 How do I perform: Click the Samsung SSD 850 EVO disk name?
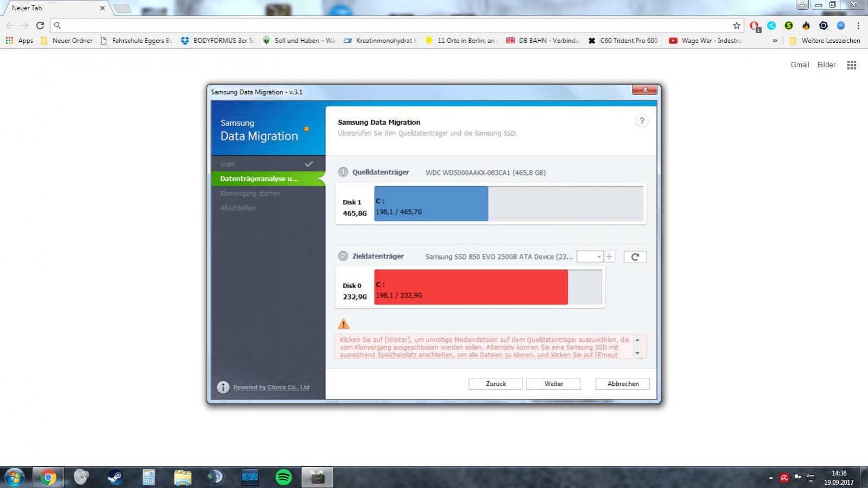click(x=499, y=257)
